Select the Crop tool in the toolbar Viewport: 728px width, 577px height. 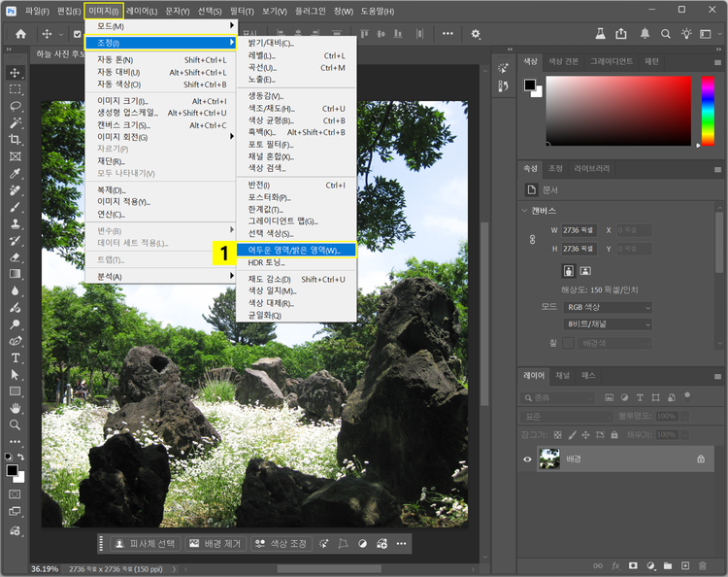(x=15, y=140)
